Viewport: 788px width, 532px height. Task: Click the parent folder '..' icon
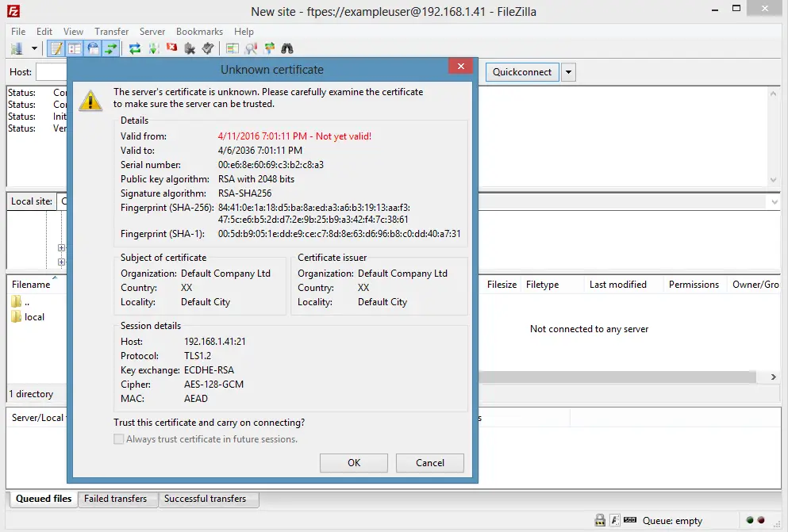pos(16,301)
